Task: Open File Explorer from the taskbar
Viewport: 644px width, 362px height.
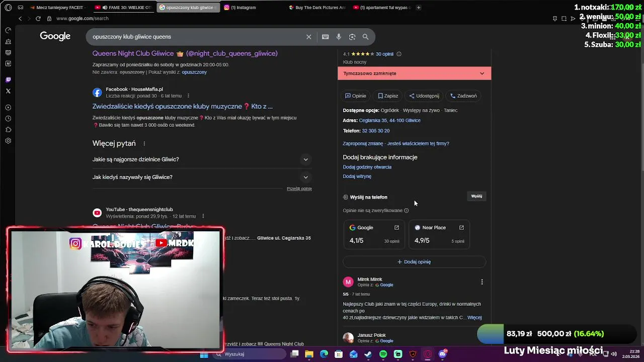Action: pos(309,354)
